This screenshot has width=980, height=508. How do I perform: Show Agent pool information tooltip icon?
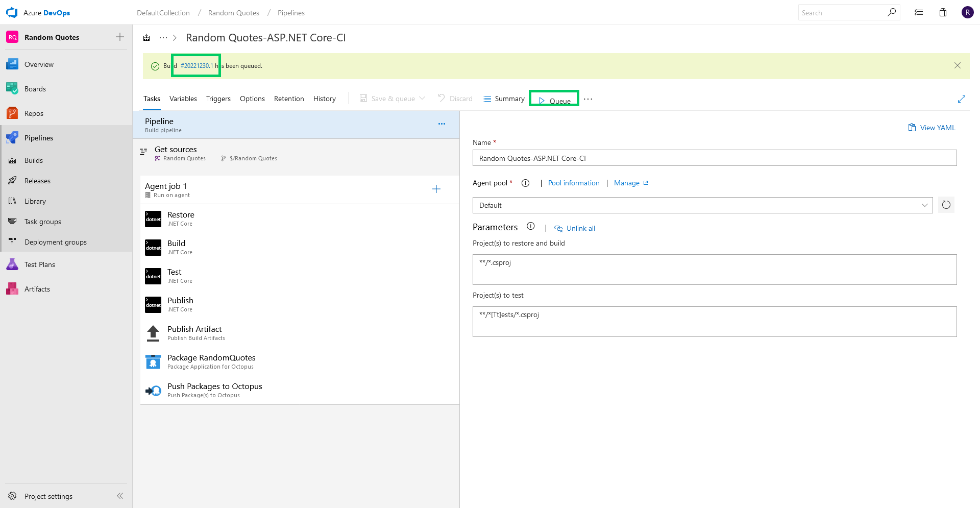tap(526, 183)
